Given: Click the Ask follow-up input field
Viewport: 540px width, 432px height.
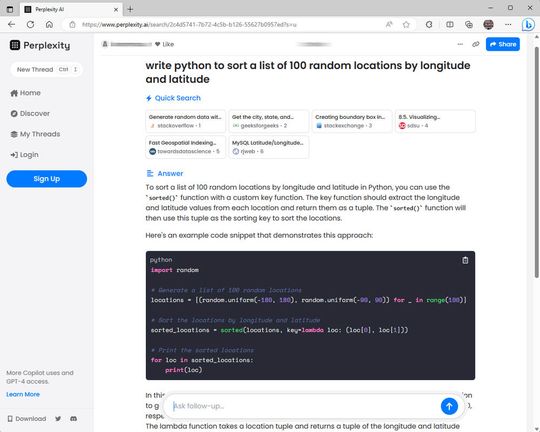Looking at the screenshot, I should [x=303, y=406].
